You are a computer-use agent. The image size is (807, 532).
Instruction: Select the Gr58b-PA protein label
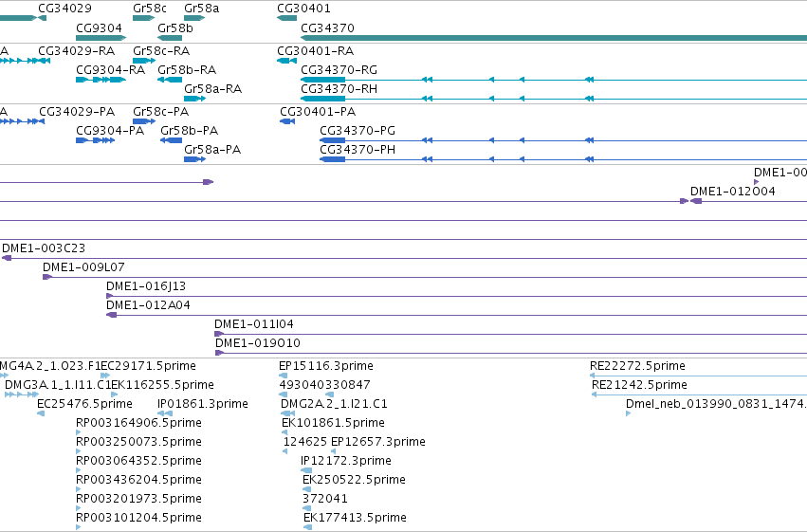pos(189,131)
